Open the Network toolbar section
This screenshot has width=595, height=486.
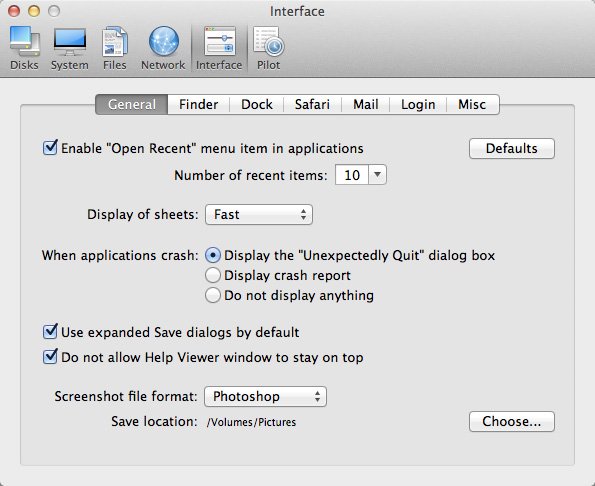[x=163, y=48]
